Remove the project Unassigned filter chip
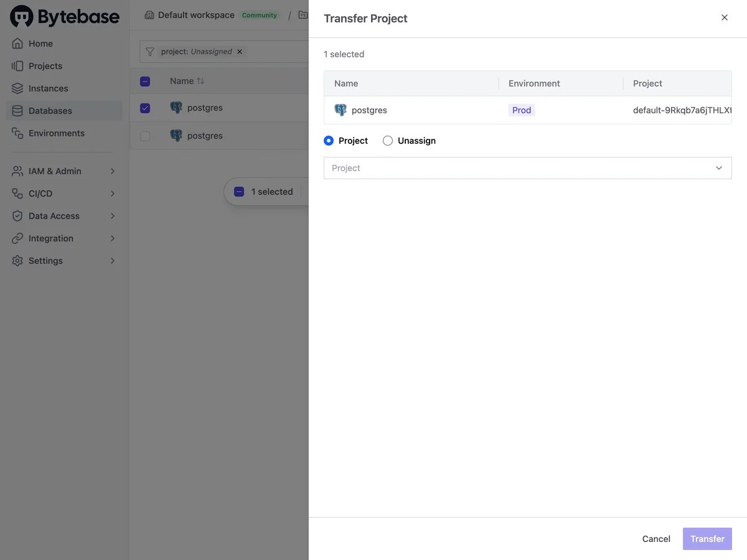This screenshot has height=560, width=747. 240,52
